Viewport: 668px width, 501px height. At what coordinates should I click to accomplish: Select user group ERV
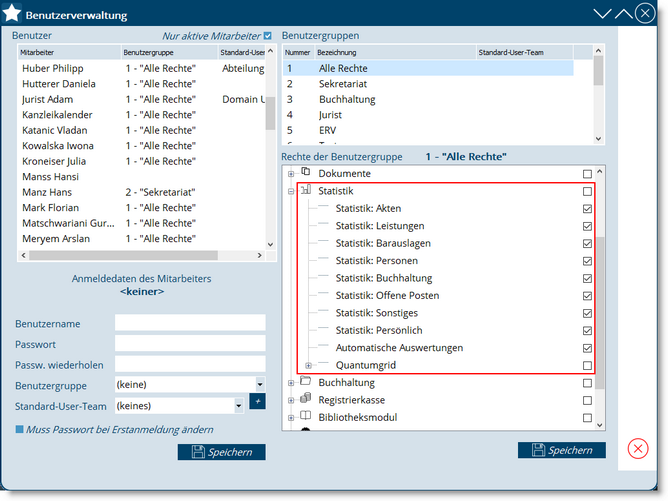click(x=428, y=130)
